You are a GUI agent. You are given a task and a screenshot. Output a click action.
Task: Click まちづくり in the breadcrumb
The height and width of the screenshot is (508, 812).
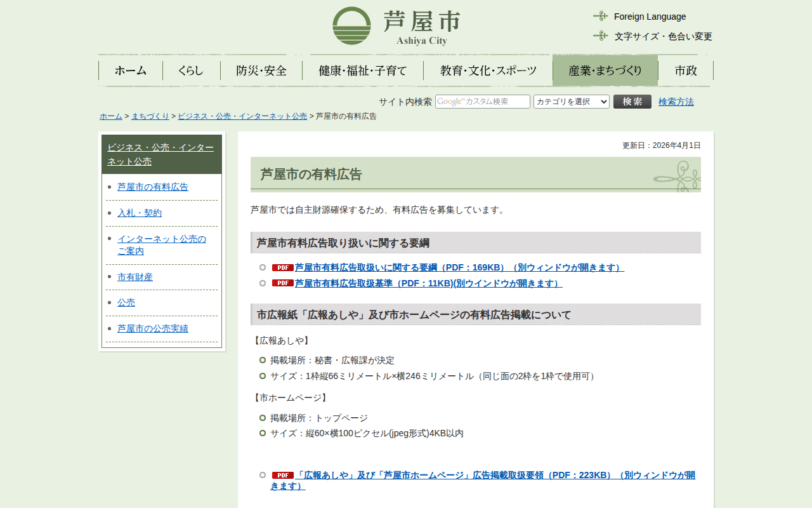tap(150, 116)
